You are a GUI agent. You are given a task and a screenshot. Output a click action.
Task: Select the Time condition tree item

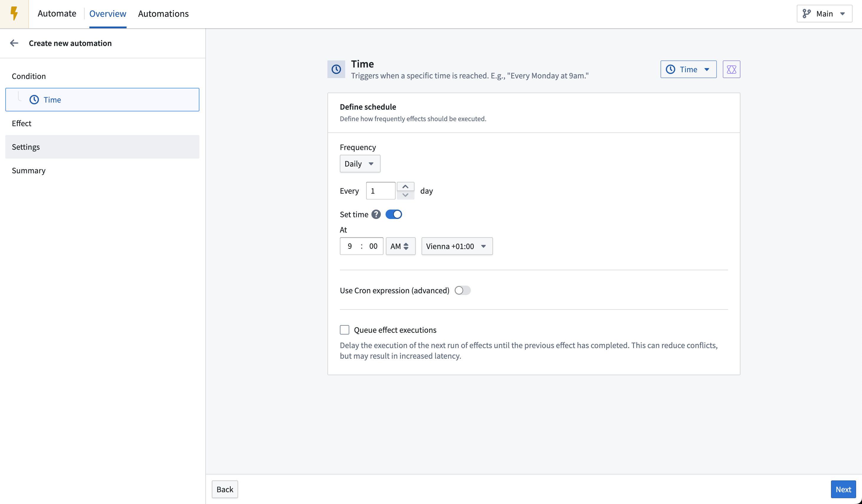[x=102, y=99]
